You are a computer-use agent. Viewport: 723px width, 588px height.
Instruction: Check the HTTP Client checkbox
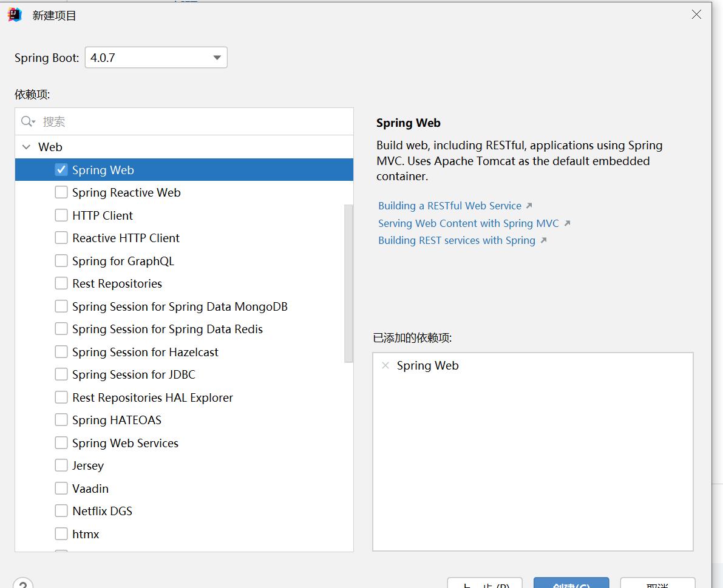click(x=61, y=215)
